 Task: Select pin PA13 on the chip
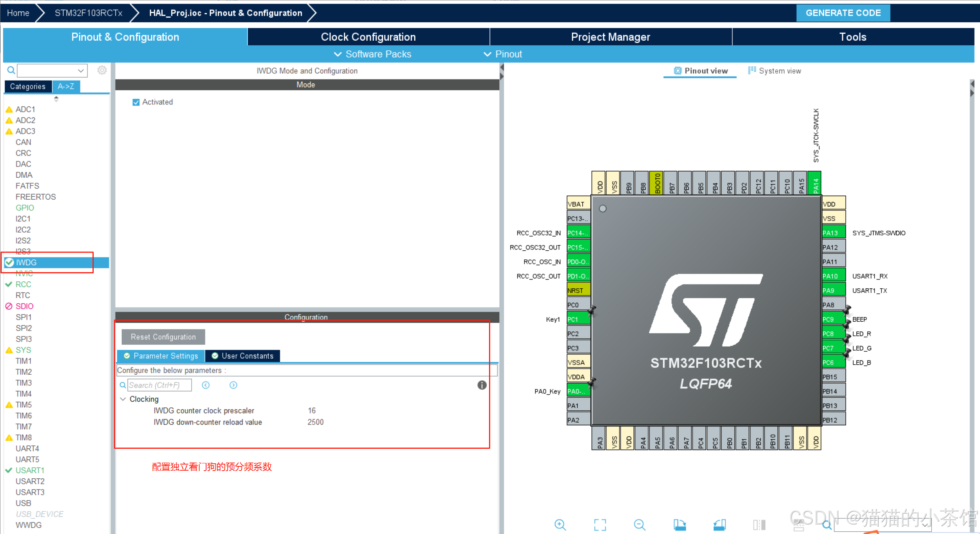coord(834,233)
